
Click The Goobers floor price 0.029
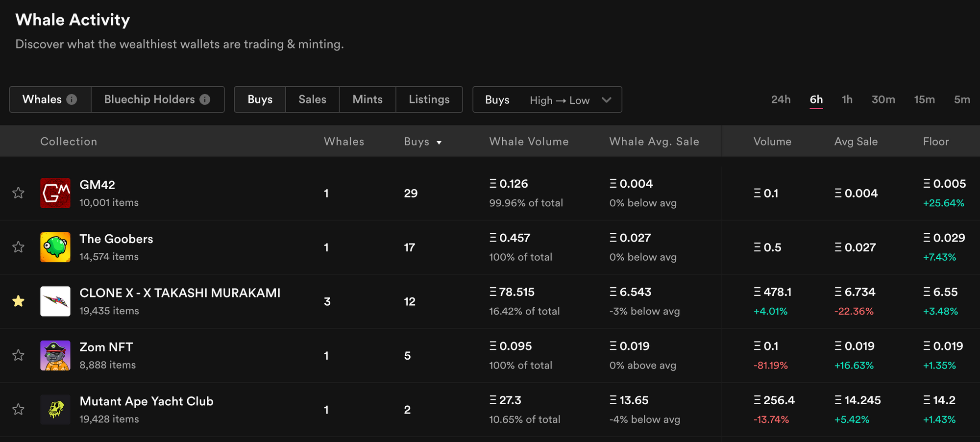click(x=944, y=238)
